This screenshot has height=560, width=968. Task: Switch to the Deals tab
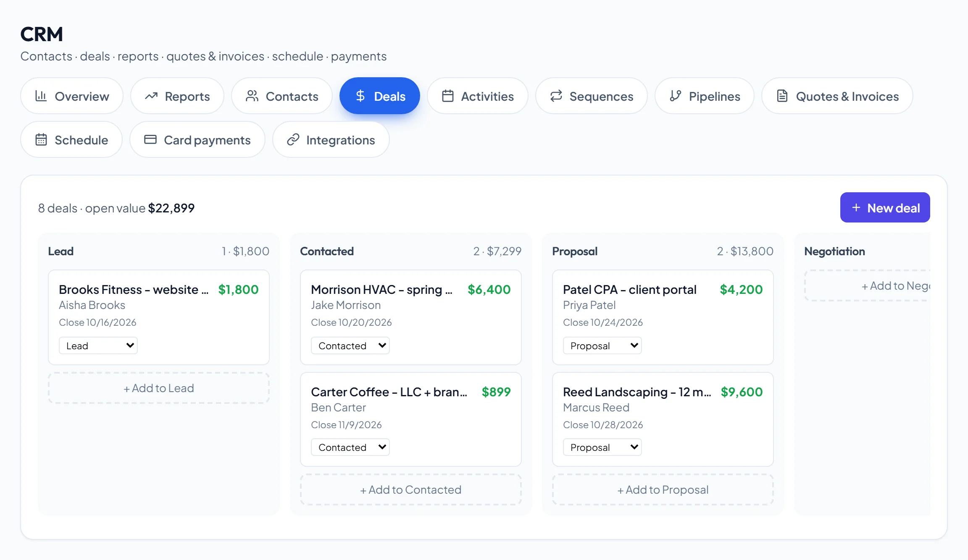pyautogui.click(x=380, y=96)
